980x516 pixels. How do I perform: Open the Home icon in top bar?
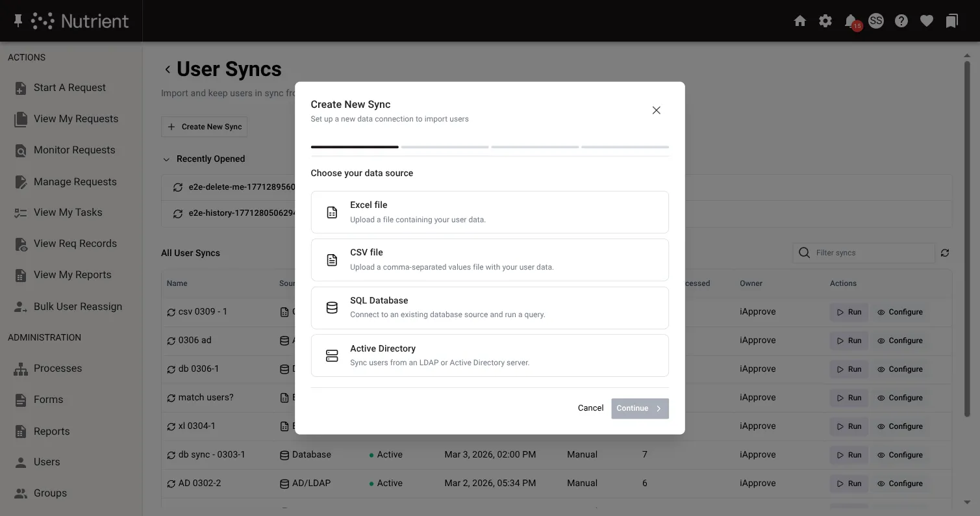pos(800,21)
